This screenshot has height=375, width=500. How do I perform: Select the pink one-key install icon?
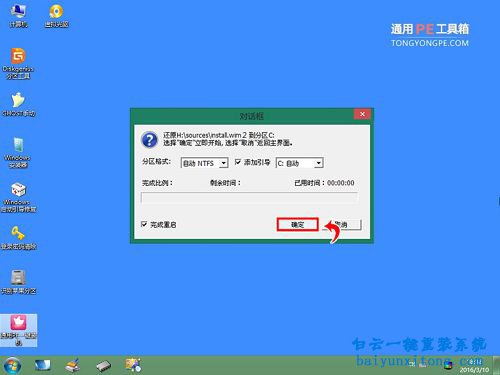click(x=18, y=330)
